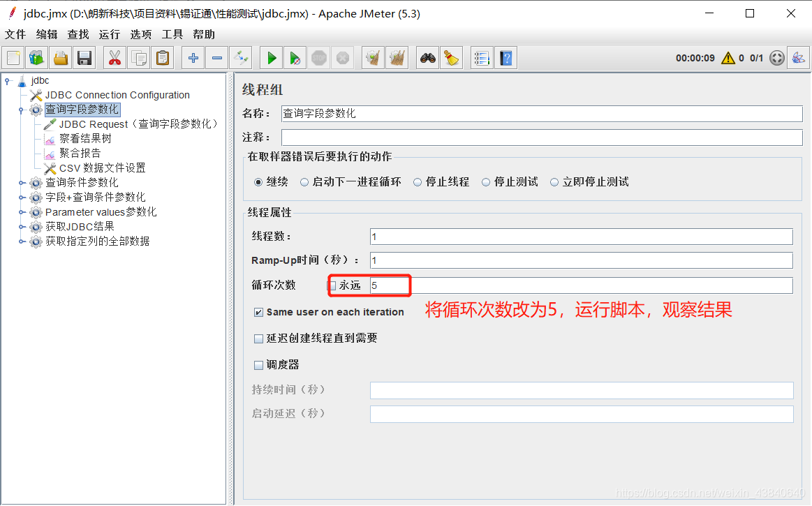This screenshot has width=812, height=506.
Task: Open the 编辑 menu
Action: [47, 34]
